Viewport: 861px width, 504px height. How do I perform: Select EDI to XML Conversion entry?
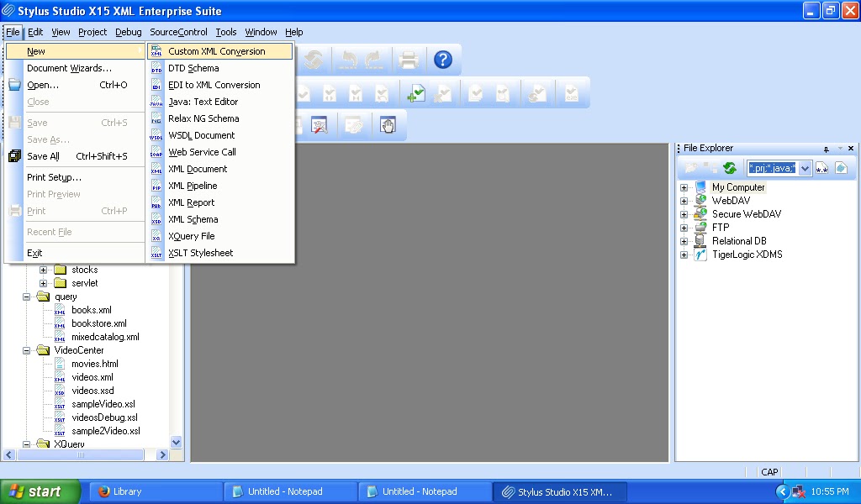(x=220, y=85)
